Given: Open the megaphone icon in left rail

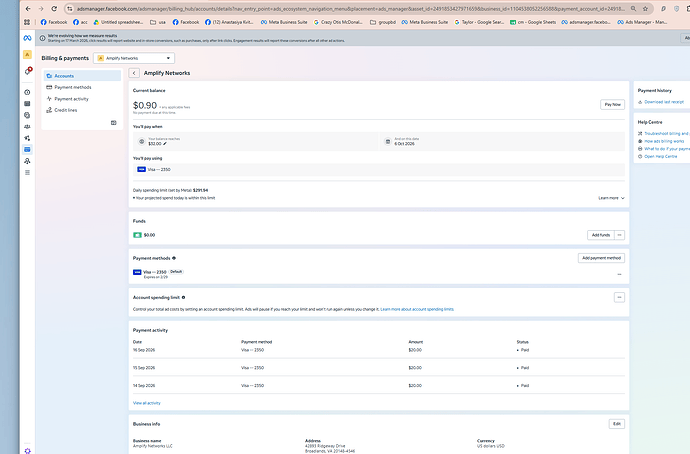Looking at the screenshot, I should coord(27,138).
